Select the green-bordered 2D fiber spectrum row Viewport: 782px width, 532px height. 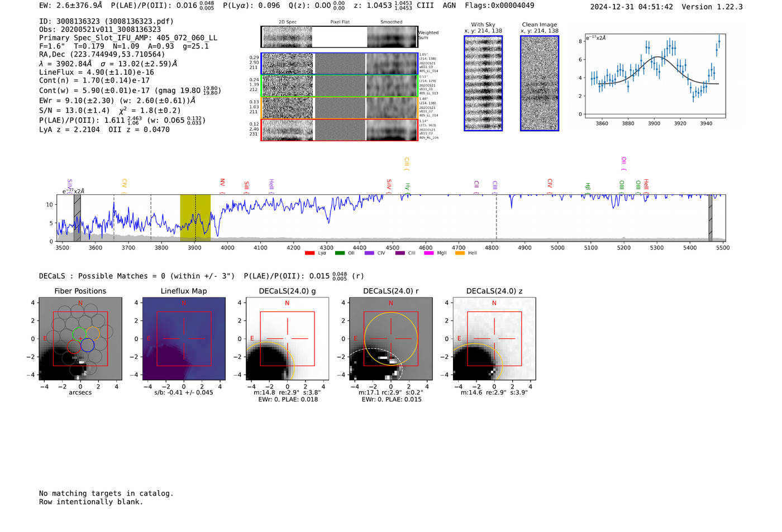click(x=339, y=86)
